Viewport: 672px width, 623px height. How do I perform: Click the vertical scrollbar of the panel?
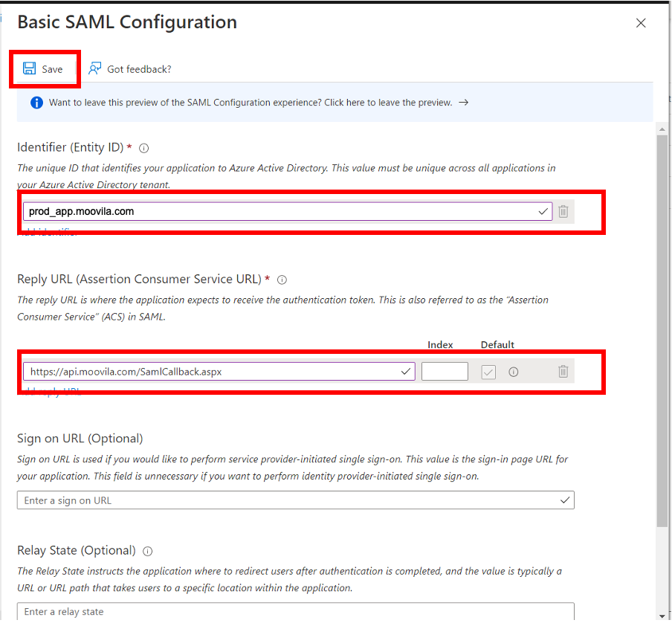click(662, 327)
